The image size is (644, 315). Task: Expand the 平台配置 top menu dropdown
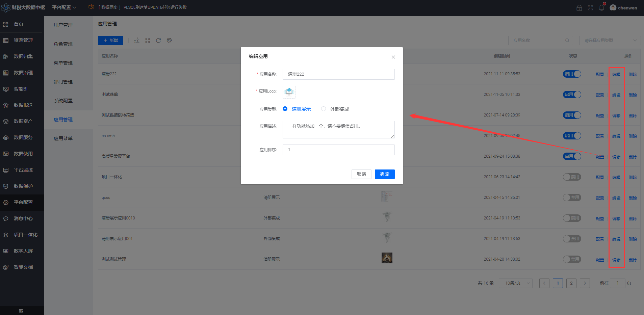pos(64,7)
